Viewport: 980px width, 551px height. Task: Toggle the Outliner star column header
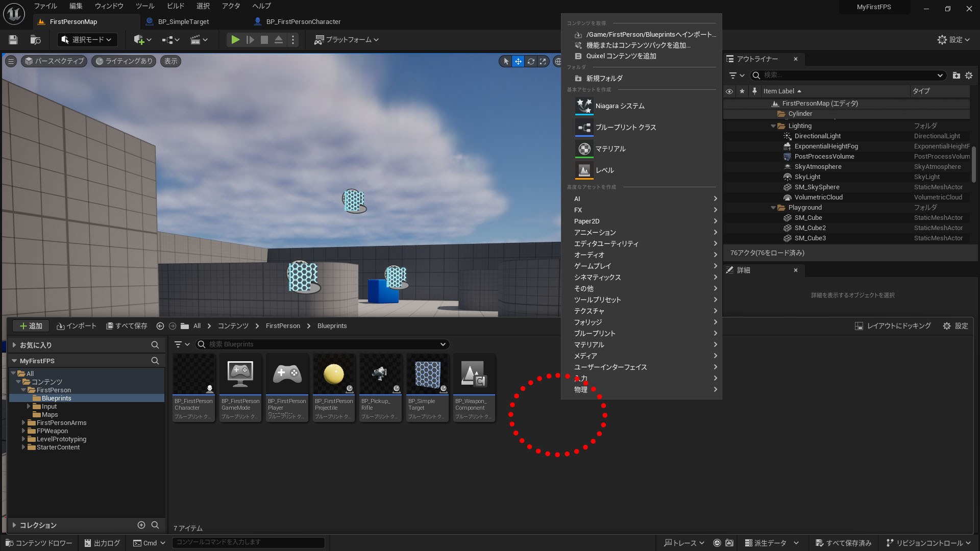coord(742,91)
